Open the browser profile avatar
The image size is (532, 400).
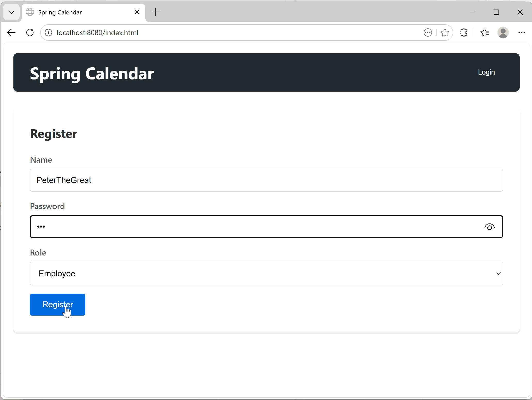[x=503, y=33]
